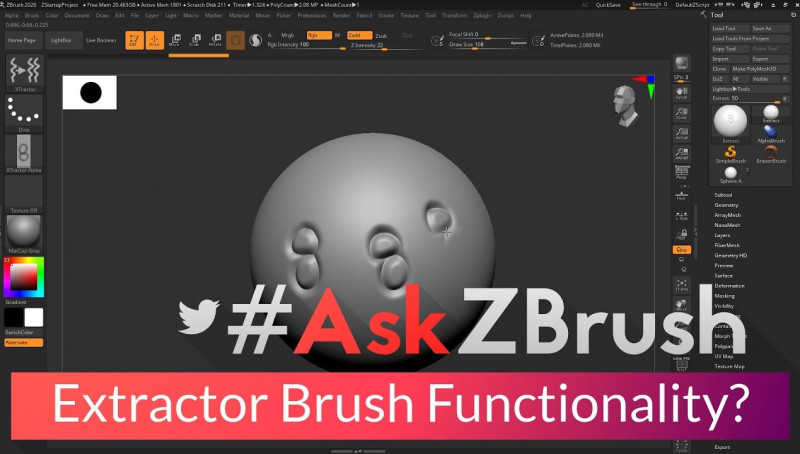Viewport: 800px width, 454px height.
Task: Click the Zoom canvas icon
Action: [x=682, y=113]
